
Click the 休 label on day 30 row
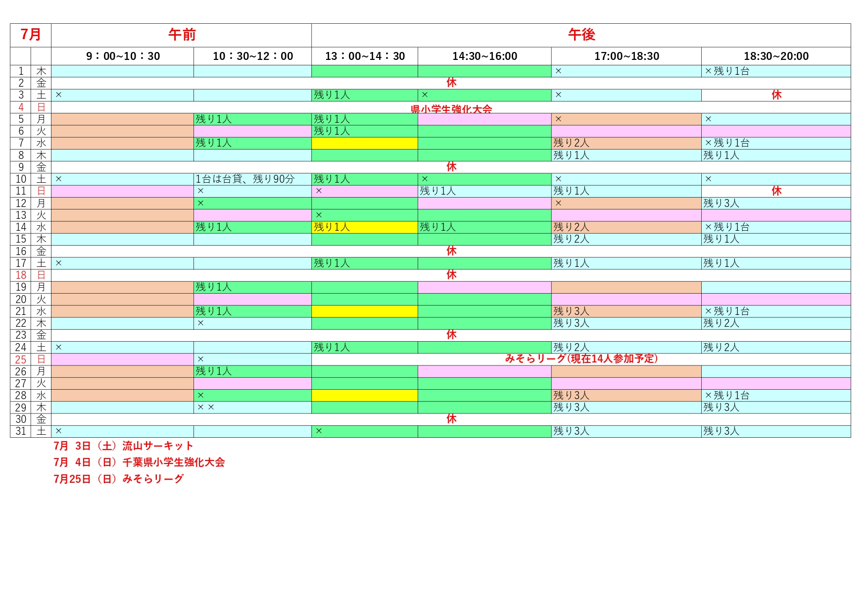coord(451,419)
